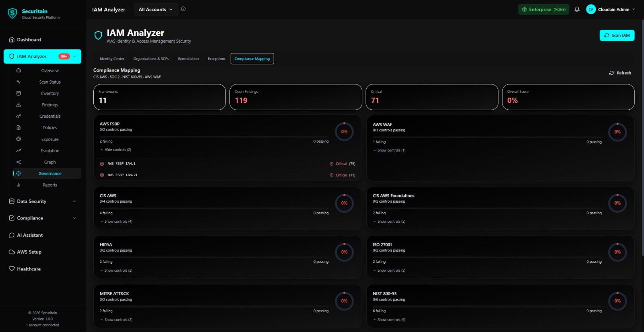644x332 pixels.
Task: Click the Inventory database icon
Action: click(19, 93)
